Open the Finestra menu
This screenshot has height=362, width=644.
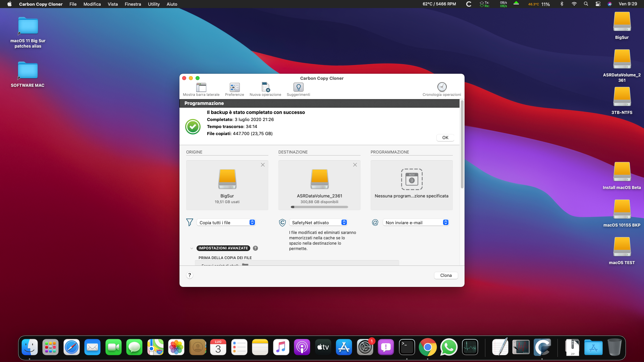(x=133, y=4)
